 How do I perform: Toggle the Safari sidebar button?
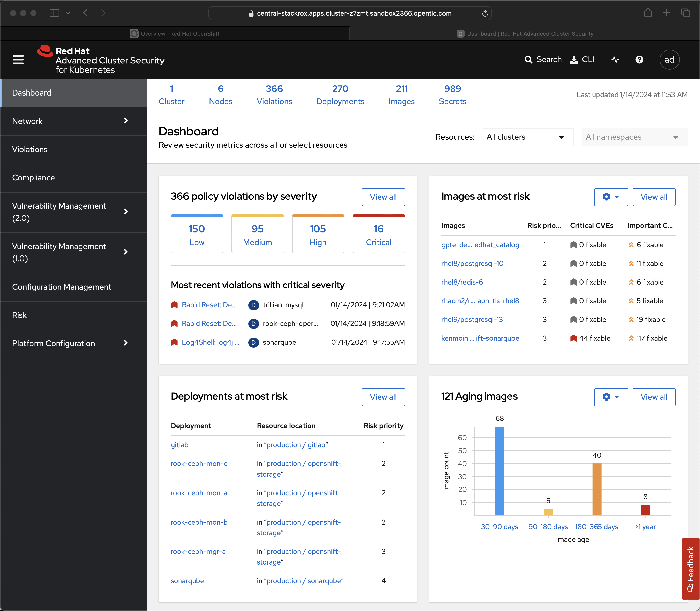[x=55, y=13]
